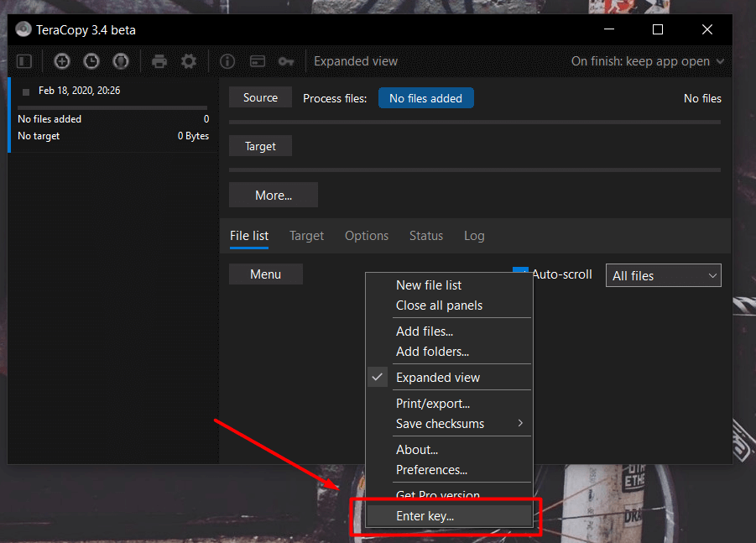This screenshot has width=756, height=543.
Task: Switch to the File list tab
Action: [x=249, y=235]
